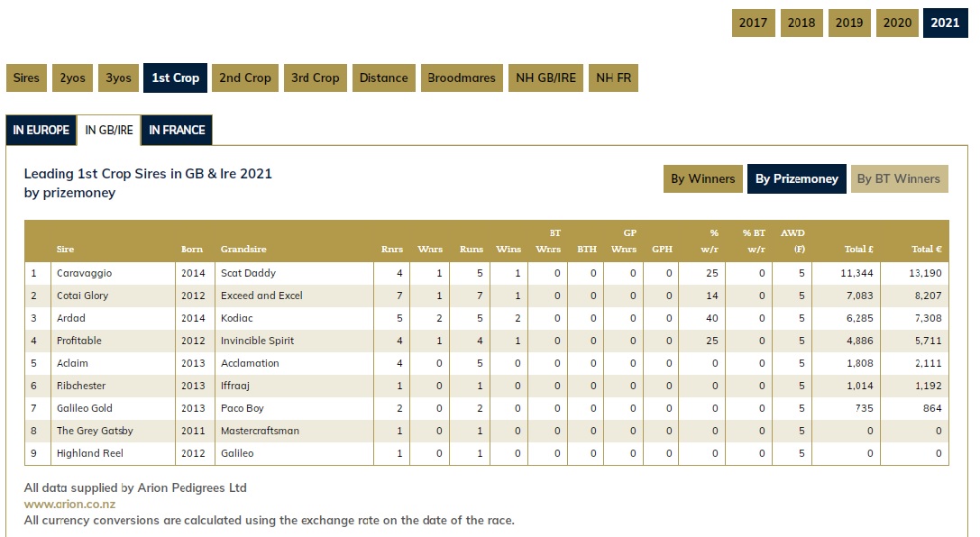Show results In France

177,130
